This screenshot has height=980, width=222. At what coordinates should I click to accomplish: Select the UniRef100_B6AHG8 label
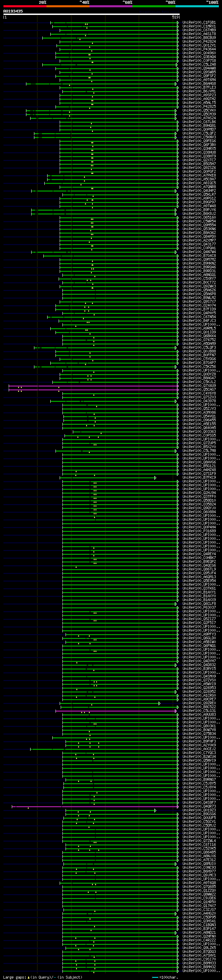pos(199,84)
